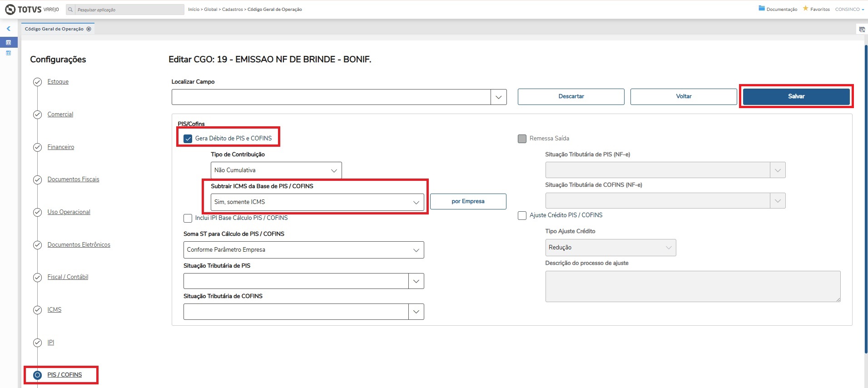868x388 pixels.
Task: Click the Descartar button
Action: pos(571,97)
